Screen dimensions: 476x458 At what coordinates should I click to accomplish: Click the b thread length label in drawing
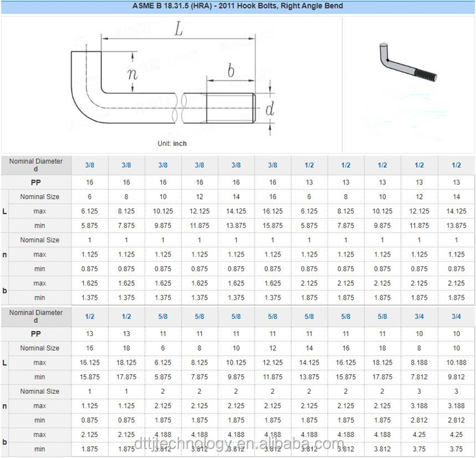[230, 70]
